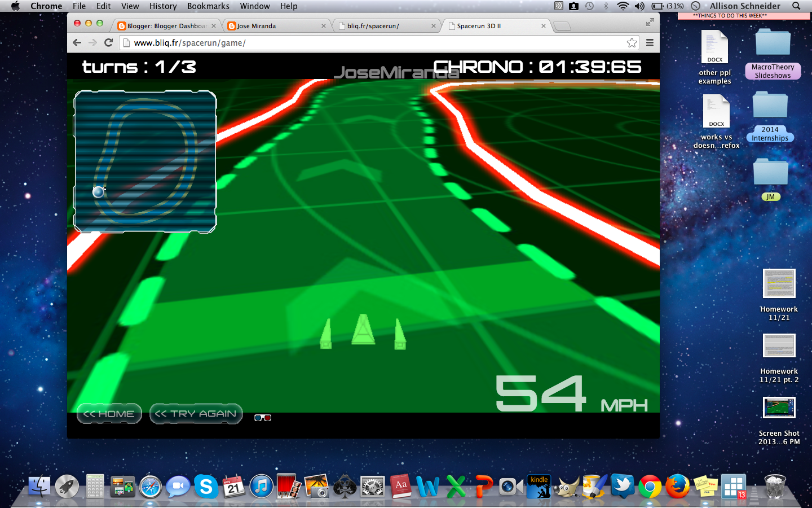Open Calendar from the dock

233,486
